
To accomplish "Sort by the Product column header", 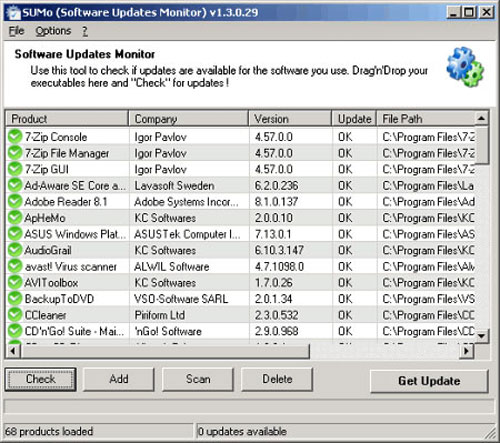I will [67, 119].
